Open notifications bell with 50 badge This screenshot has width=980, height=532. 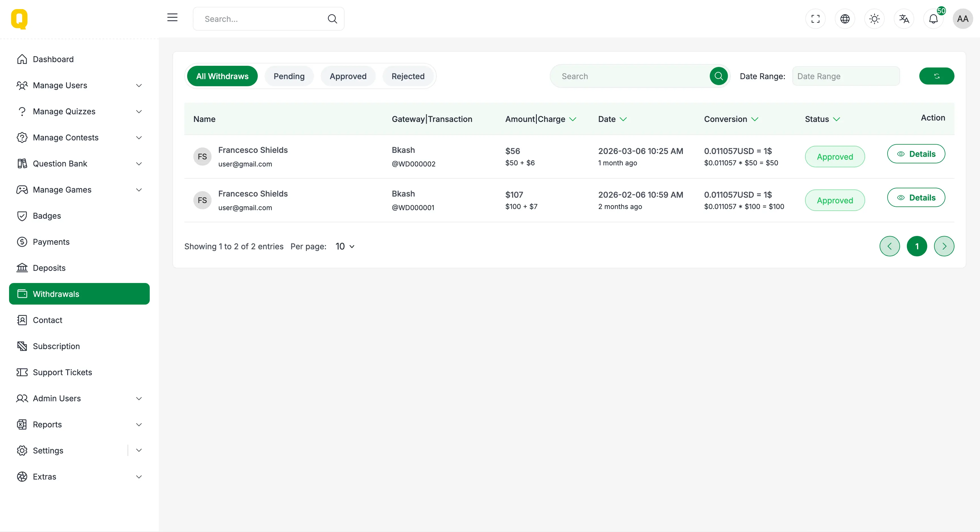point(933,19)
